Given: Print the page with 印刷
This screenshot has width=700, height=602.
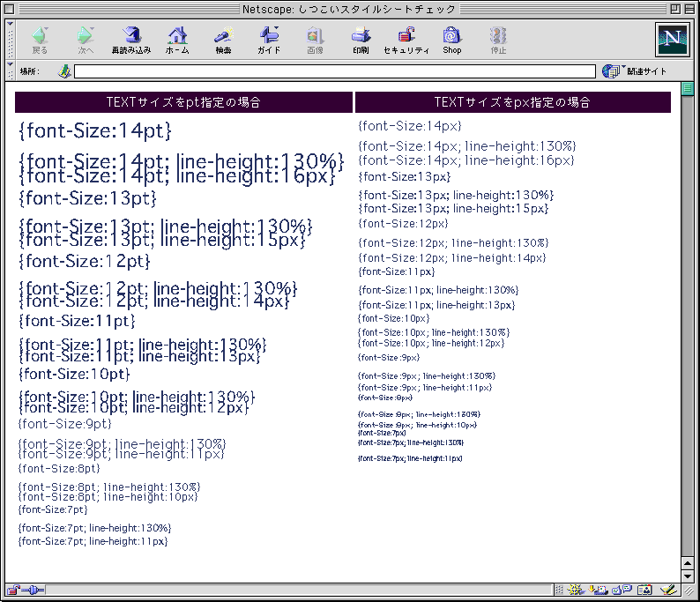Looking at the screenshot, I should click(361, 41).
